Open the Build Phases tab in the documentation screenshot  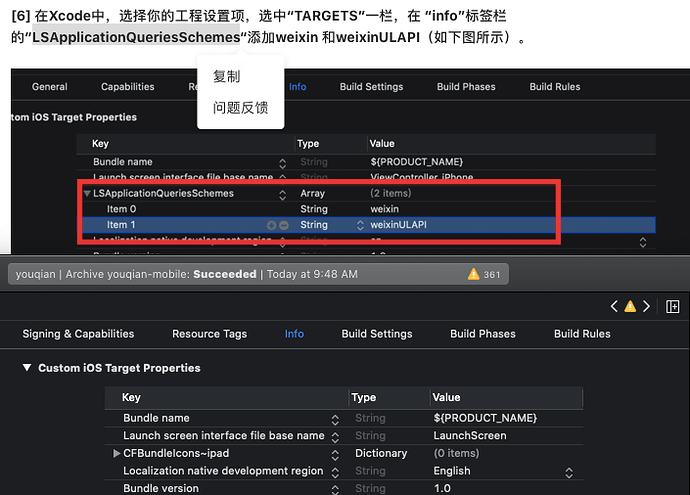(466, 87)
